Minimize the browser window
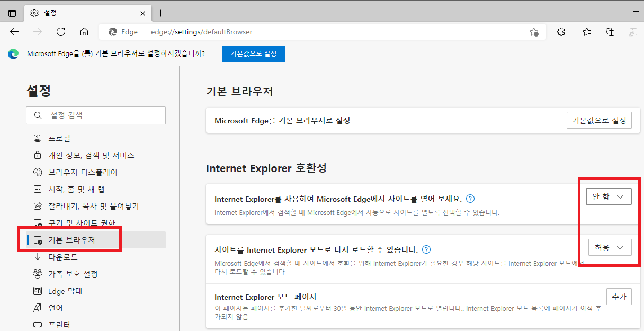The image size is (644, 331). pos(635,11)
